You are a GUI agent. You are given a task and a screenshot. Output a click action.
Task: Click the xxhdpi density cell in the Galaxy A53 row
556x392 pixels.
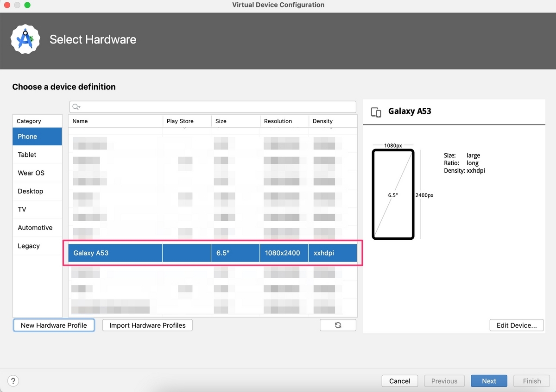point(333,253)
